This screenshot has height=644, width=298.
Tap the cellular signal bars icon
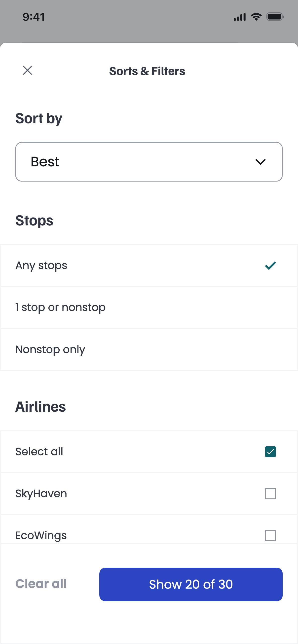point(239,17)
